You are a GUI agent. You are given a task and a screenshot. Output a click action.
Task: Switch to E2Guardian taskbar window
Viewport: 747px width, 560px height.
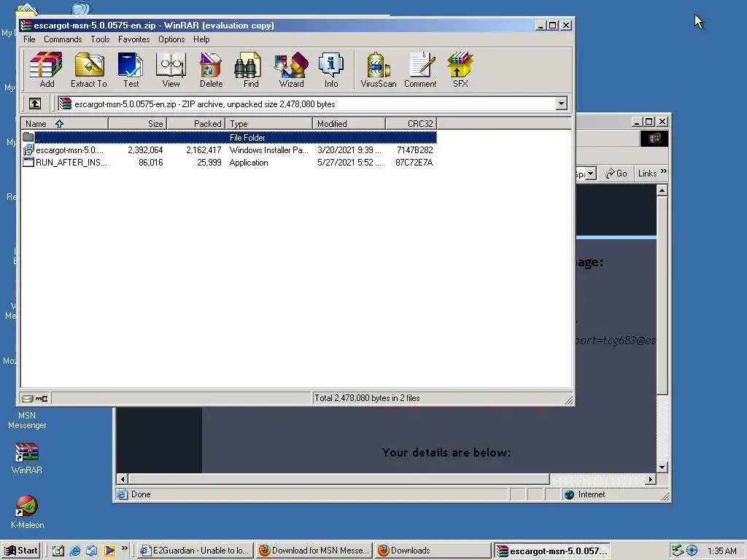(195, 551)
